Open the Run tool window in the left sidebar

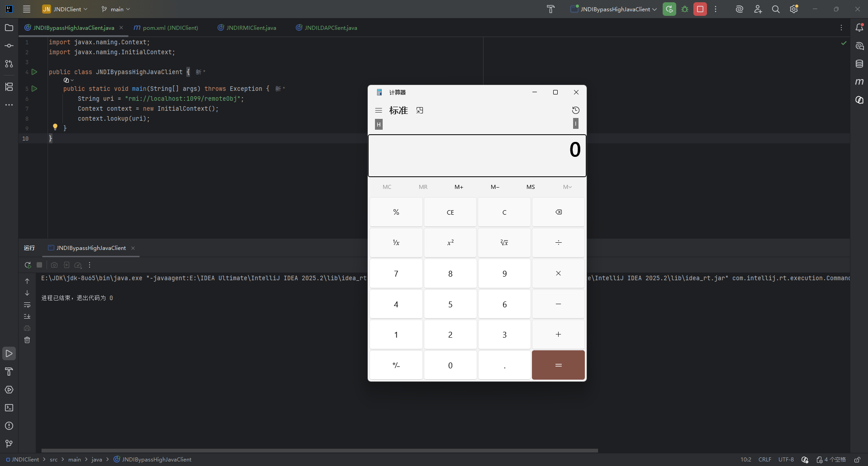click(9, 353)
